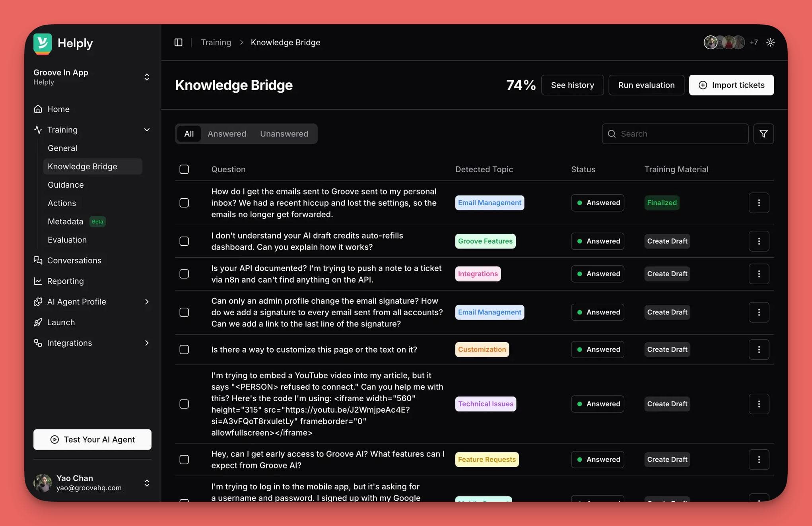Viewport: 812px width, 526px height.
Task: Open the filter icon beside search
Action: (763, 134)
